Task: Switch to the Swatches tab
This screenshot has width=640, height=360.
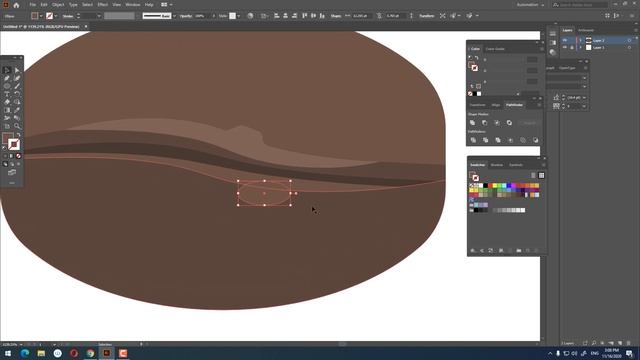Action: tap(477, 165)
